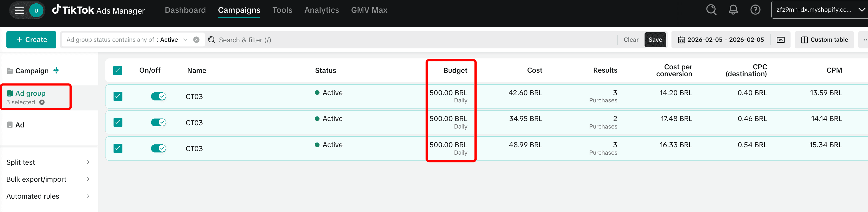Click the search magnifier icon in header
The width and height of the screenshot is (868, 212).
[711, 10]
